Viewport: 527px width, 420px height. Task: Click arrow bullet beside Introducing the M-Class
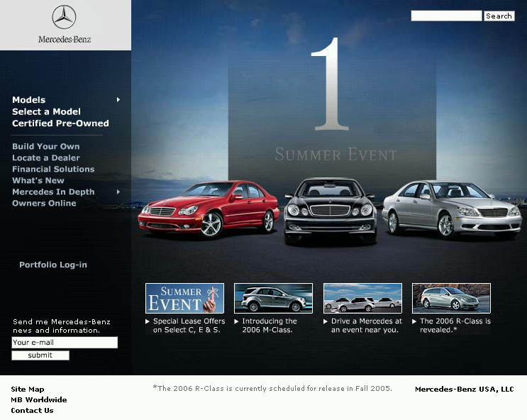pyautogui.click(x=236, y=321)
